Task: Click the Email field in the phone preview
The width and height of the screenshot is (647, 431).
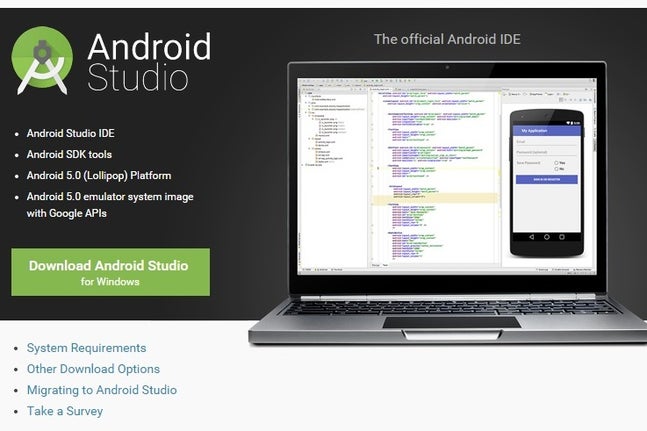Action: [x=546, y=142]
